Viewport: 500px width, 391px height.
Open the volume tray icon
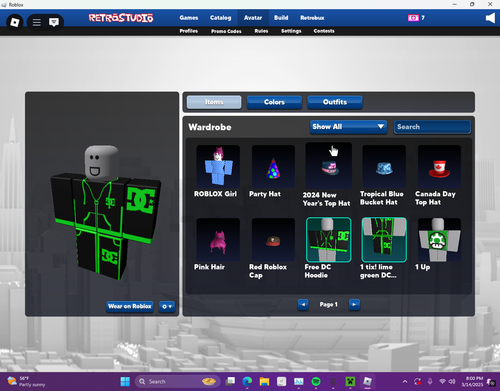pyautogui.click(x=452, y=381)
